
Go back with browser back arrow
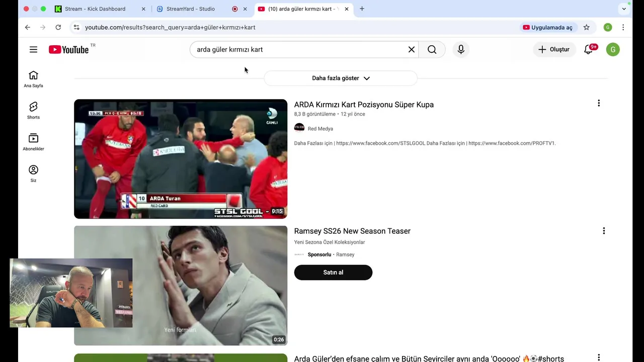[x=28, y=27]
